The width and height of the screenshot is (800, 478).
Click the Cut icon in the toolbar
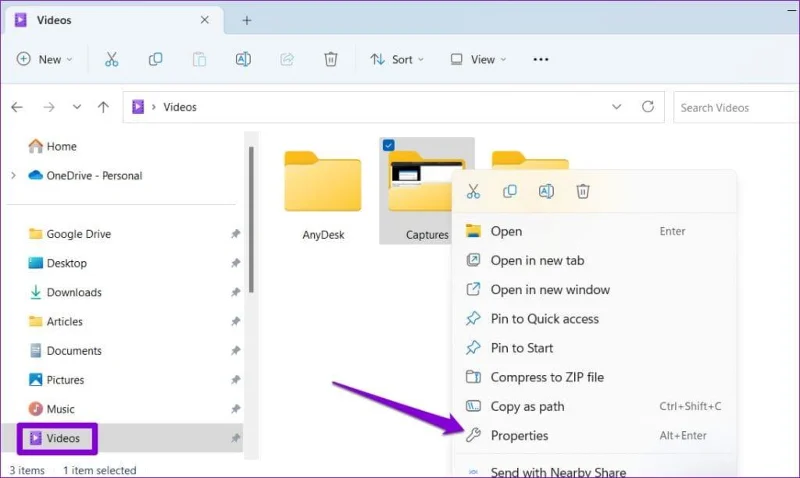(111, 59)
